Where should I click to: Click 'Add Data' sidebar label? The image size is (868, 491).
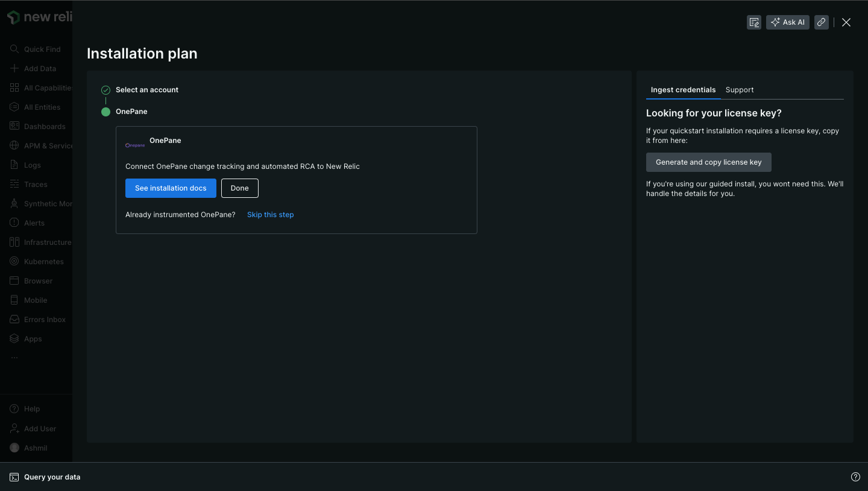40,69
